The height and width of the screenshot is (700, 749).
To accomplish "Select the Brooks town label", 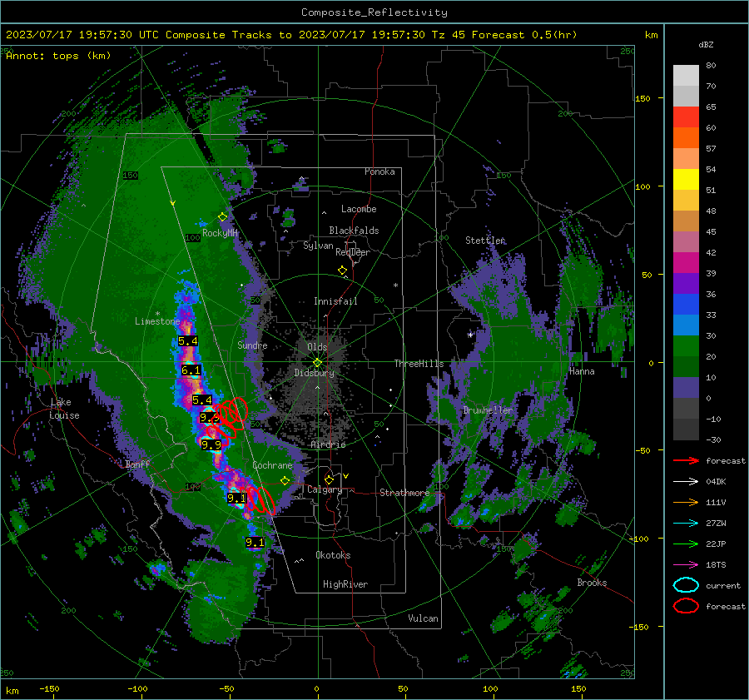I will tap(592, 583).
